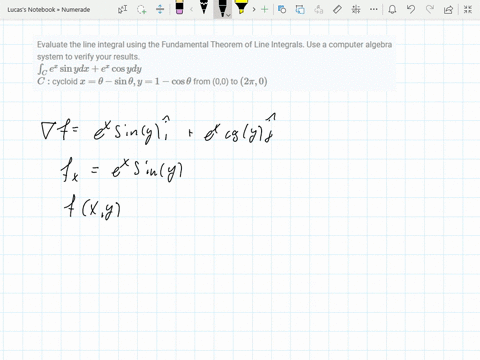Click the 'Evaluate the line integral' problem text
The width and height of the screenshot is (480, 360).
click(x=214, y=45)
